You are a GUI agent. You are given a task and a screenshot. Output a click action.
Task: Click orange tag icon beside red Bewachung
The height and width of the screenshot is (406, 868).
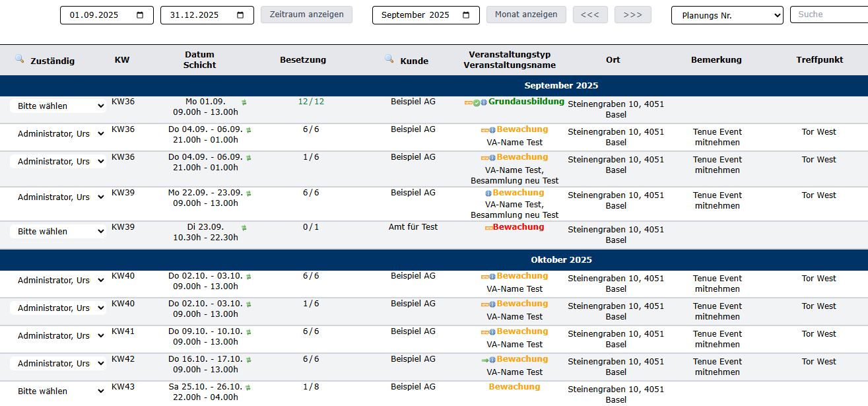(488, 228)
